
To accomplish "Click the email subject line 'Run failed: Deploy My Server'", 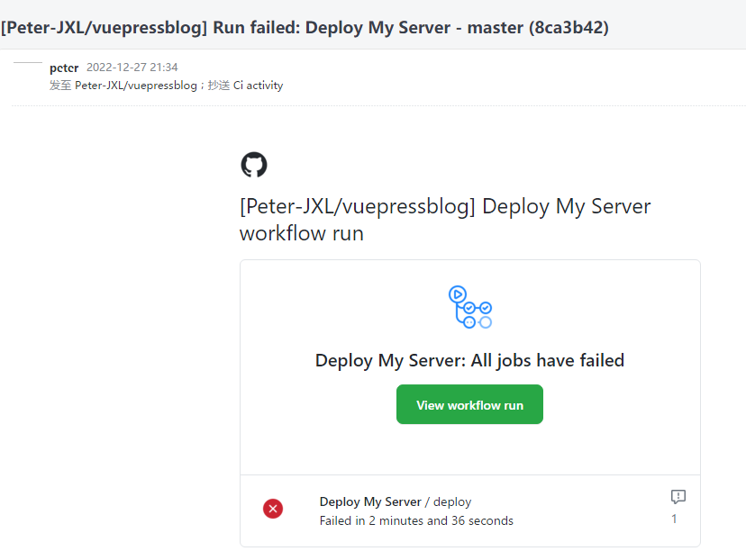I will [305, 28].
